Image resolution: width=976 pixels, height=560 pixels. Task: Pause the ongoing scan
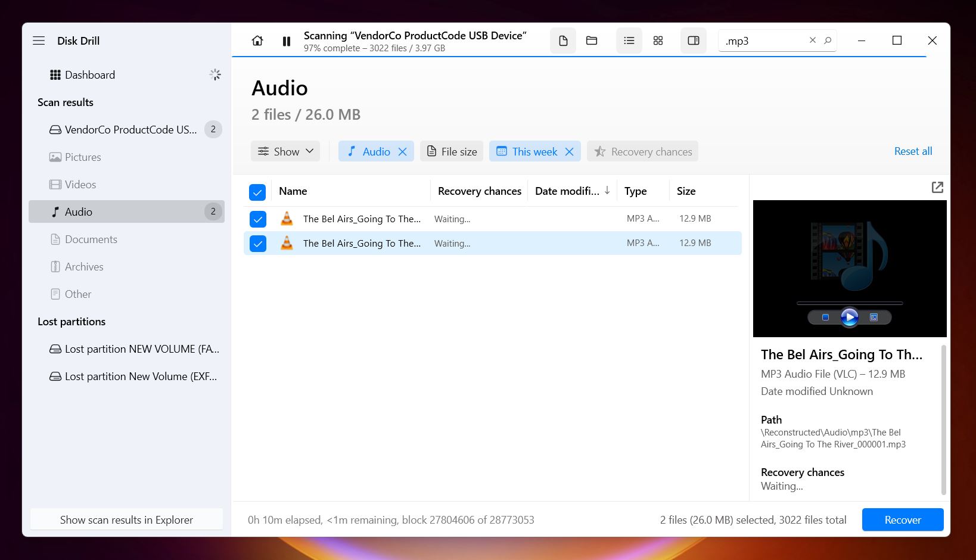287,41
